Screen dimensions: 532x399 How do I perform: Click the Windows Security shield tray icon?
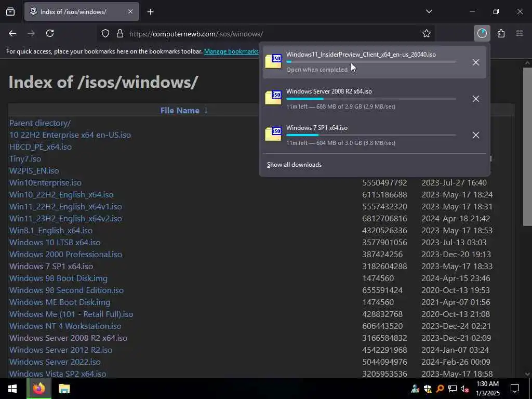[x=428, y=389]
